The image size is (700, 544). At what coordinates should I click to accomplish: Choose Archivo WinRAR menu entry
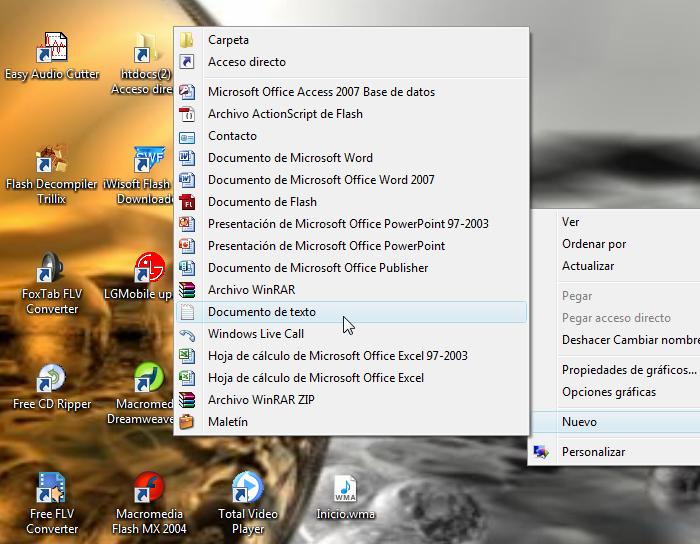point(351,290)
